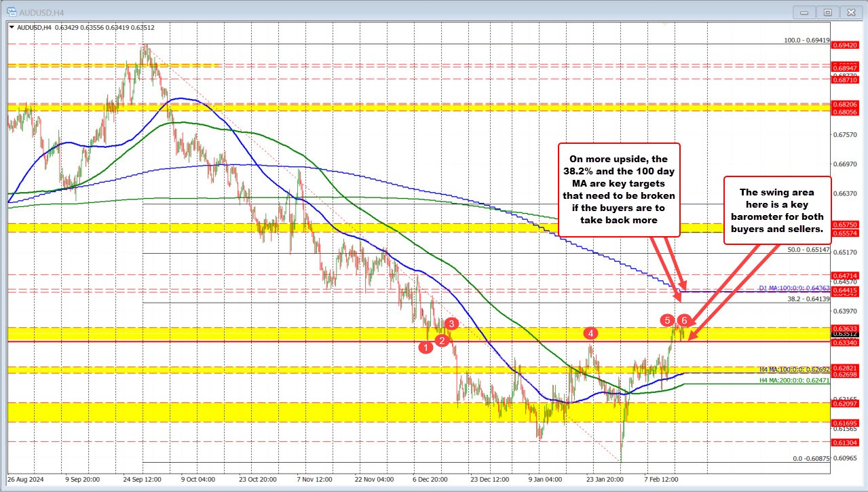Image resolution: width=868 pixels, height=492 pixels.
Task: Click the AUDUSD.H4 chart window icon
Action: pyautogui.click(x=13, y=11)
